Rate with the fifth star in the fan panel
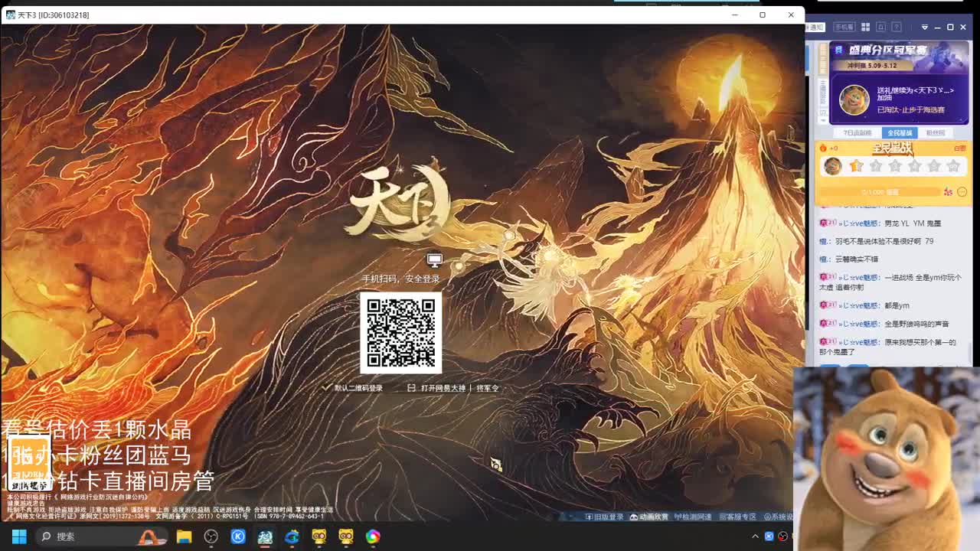Screen dimensions: 980x551 point(935,166)
